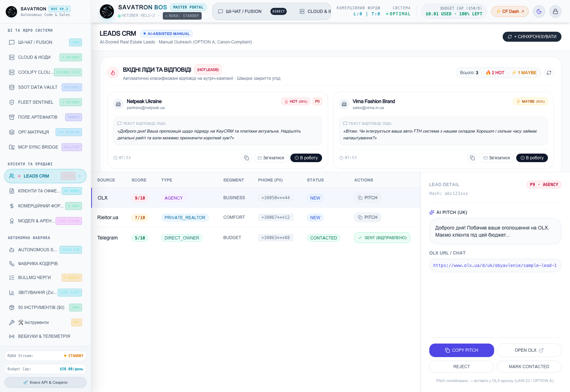The image size is (570, 392).
Task: Open ФАБРИКА КОДЕРІВ sidebar item
Action: tap(45, 264)
